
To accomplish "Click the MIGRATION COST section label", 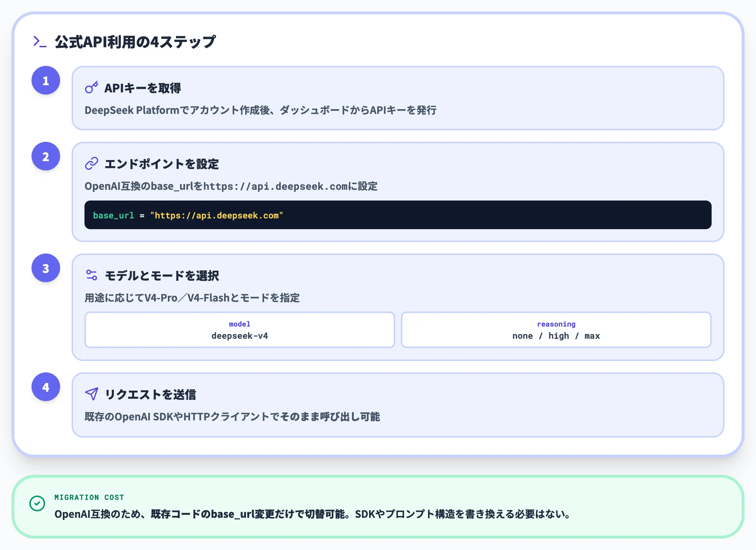I will point(89,497).
